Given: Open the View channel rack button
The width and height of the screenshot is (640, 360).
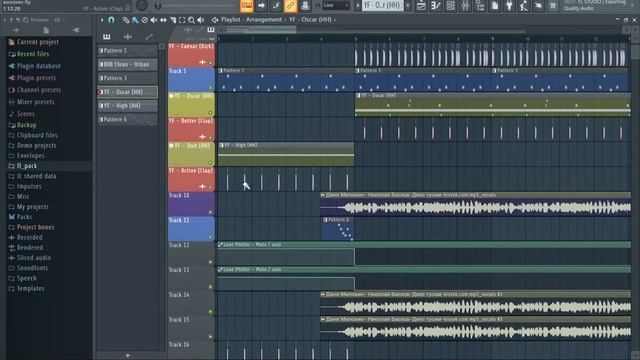Looking at the screenshot, I should (451, 5).
